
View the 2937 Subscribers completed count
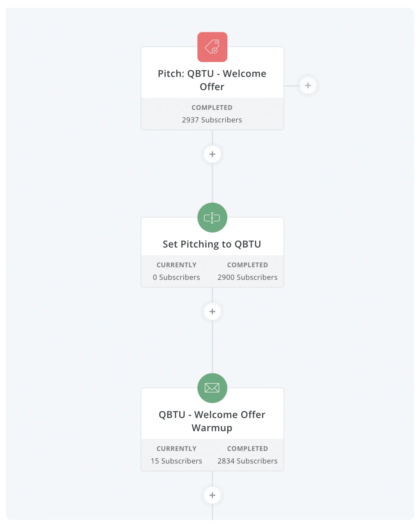pos(212,120)
